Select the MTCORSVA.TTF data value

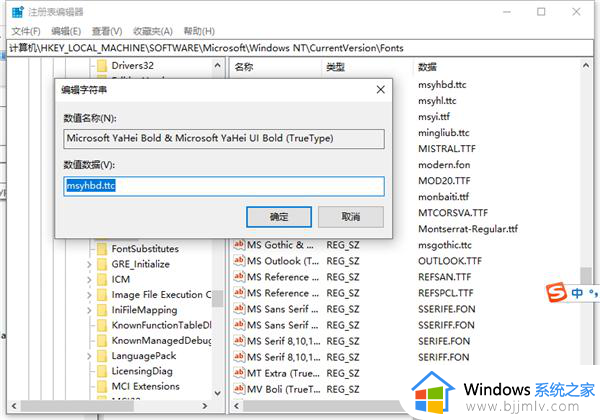[453, 213]
